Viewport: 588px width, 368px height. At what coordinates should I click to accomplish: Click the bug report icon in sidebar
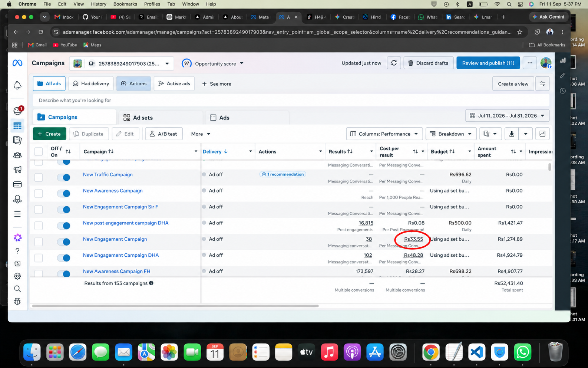point(17,301)
